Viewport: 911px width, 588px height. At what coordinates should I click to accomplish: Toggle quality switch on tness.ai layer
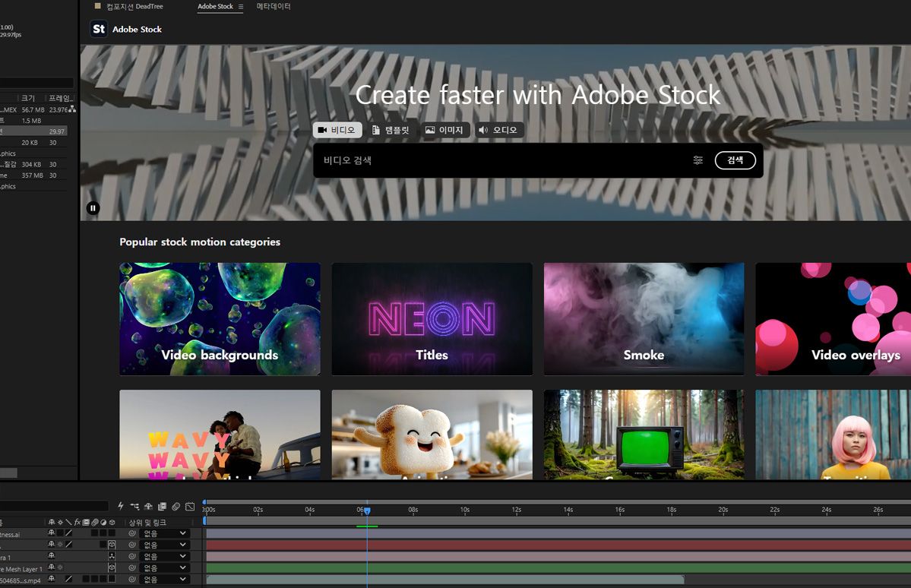[x=68, y=533]
